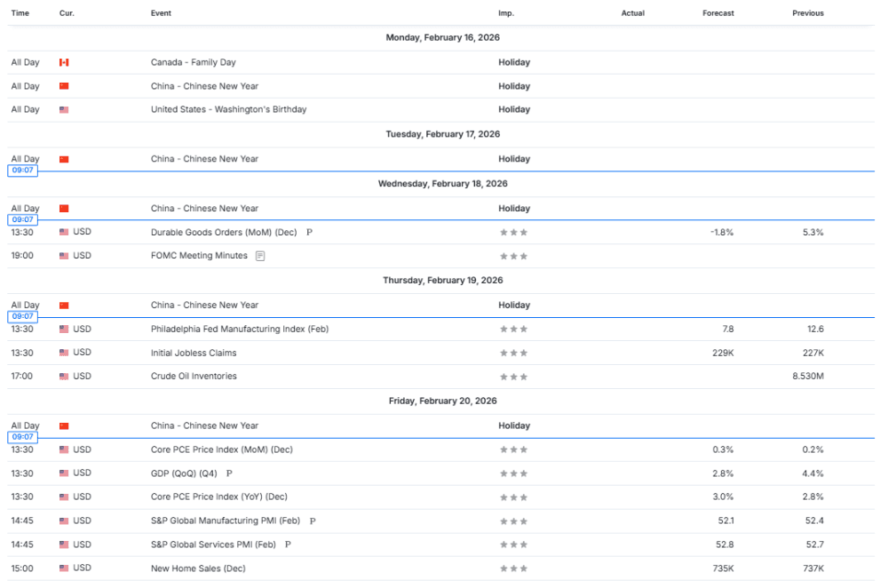
Task: Click 'P' icon next to S&P Global Manufacturing PMI
Action: (x=313, y=521)
